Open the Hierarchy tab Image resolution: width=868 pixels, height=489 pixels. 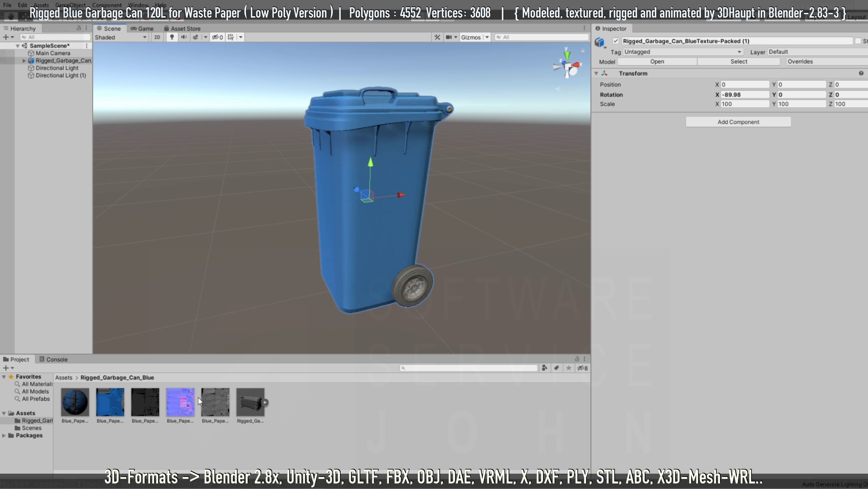20,29
